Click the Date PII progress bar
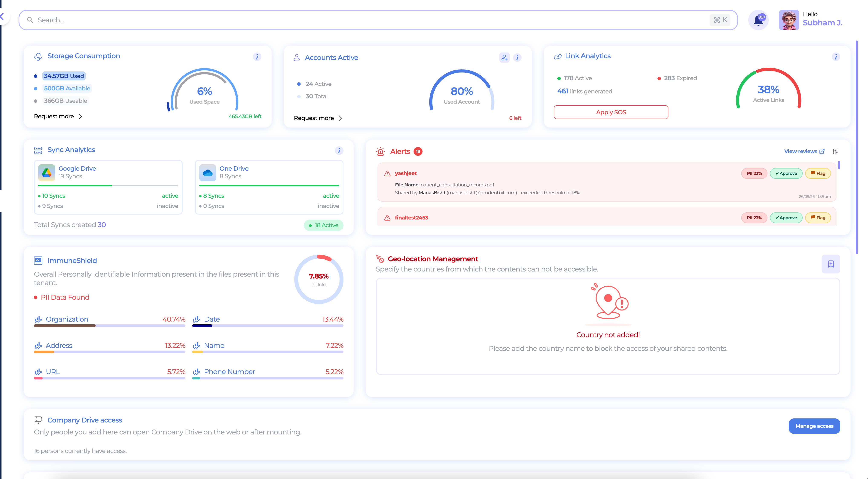 tap(268, 326)
